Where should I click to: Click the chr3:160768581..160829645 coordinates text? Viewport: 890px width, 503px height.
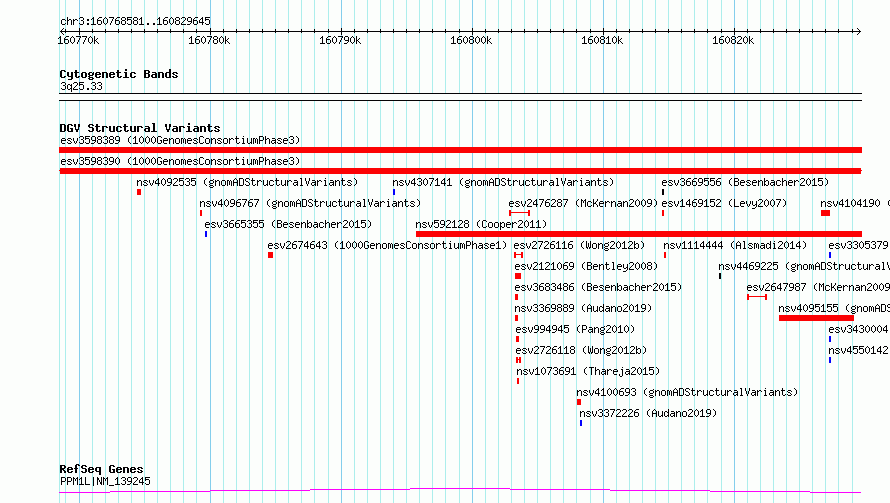click(135, 21)
